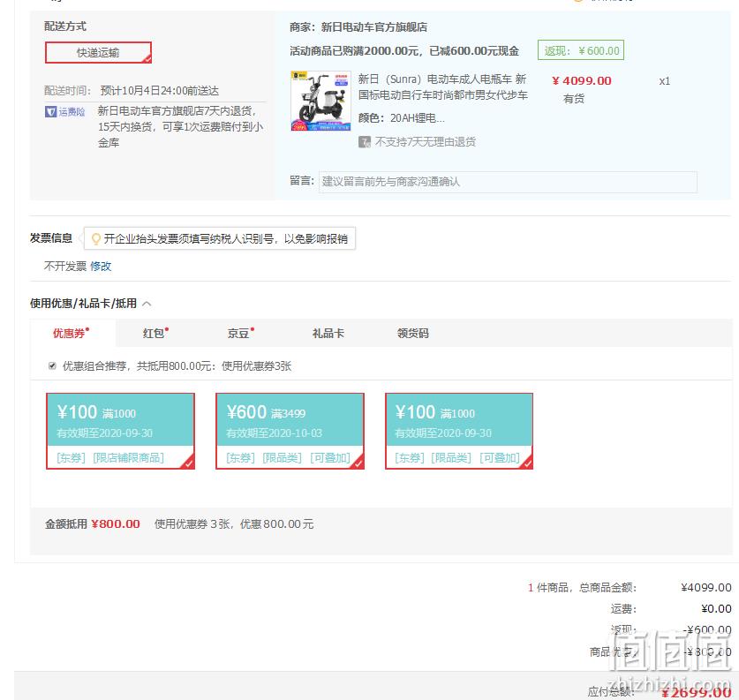739x700 pixels.
Task: Open the 新日 (Sunra) 电动车 product title
Action: 442,87
